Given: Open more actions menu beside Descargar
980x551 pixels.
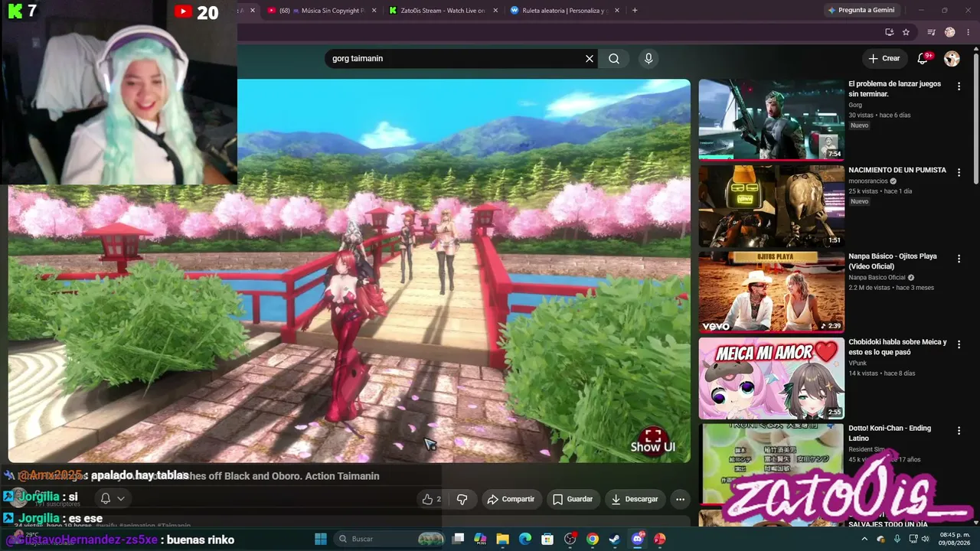Looking at the screenshot, I should pos(680,499).
